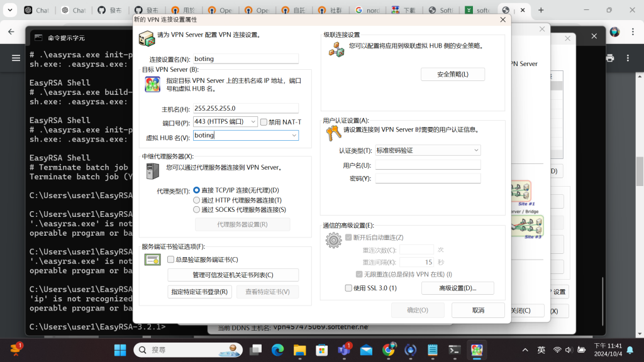Click the 主机名 field with 255.255.255.0

tap(246, 108)
